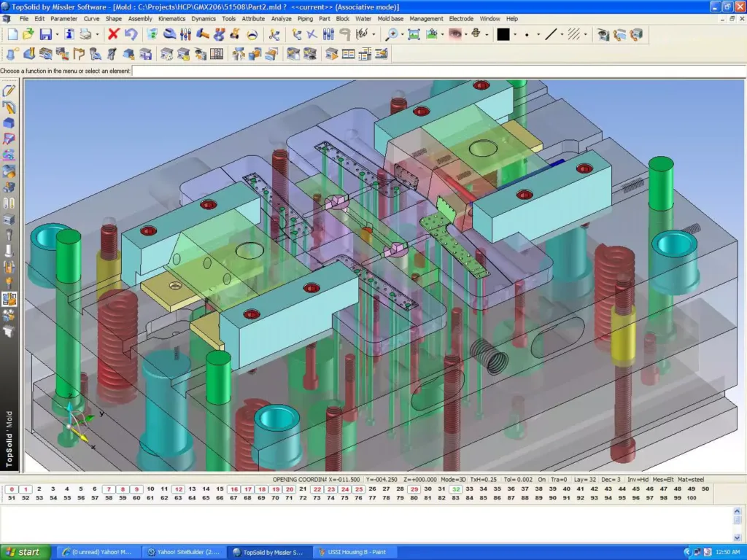Click the printer icon
The image size is (747, 560).
85,34
